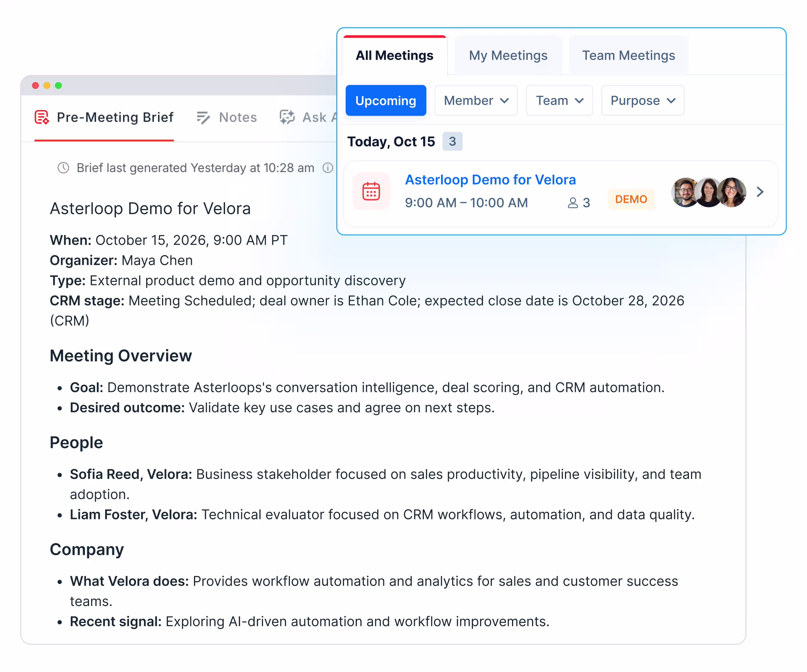Click the green maximize window button

click(58, 85)
